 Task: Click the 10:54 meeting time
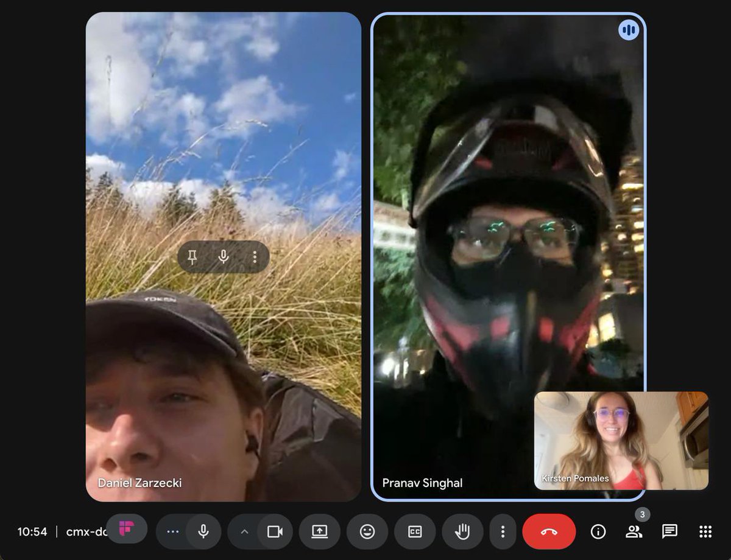[x=32, y=531]
